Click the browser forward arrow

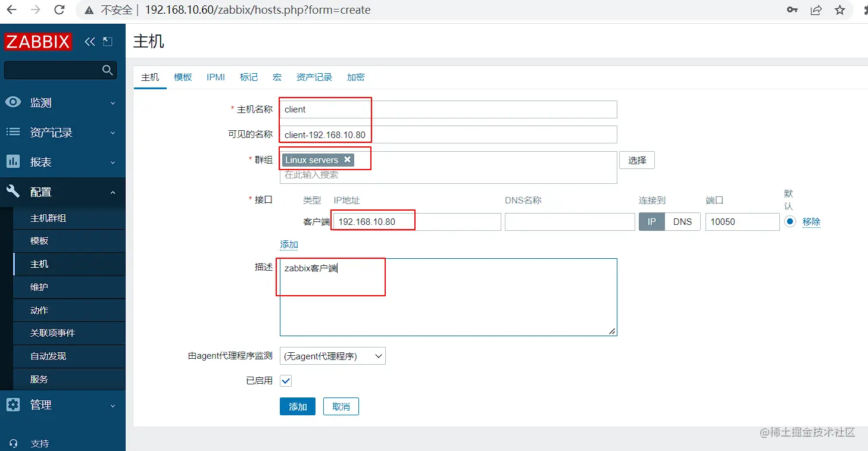click(35, 10)
